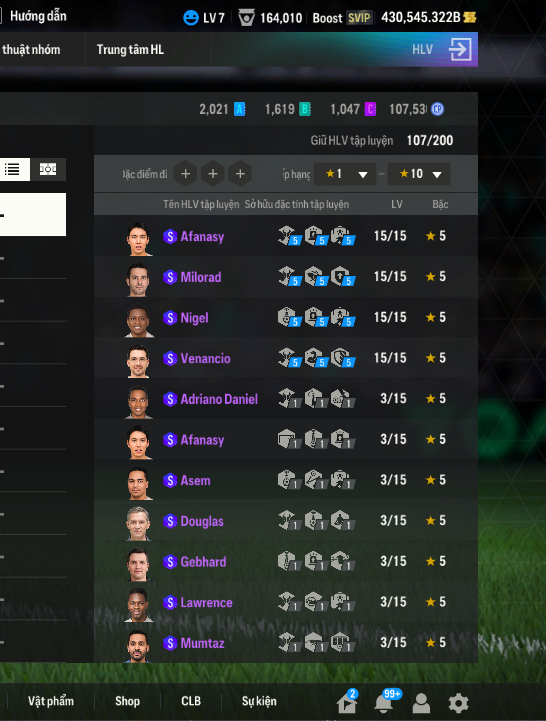
Task: Switch to list view toggle
Action: 13,169
